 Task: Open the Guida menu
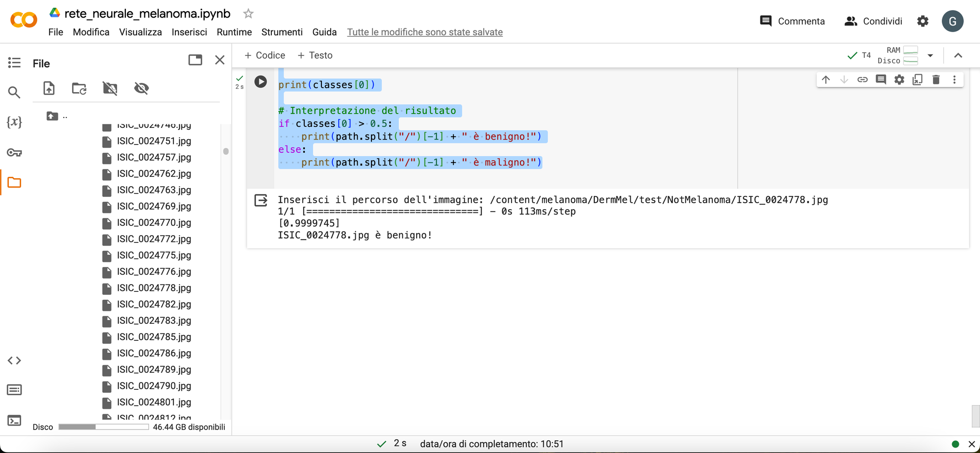[x=324, y=32]
